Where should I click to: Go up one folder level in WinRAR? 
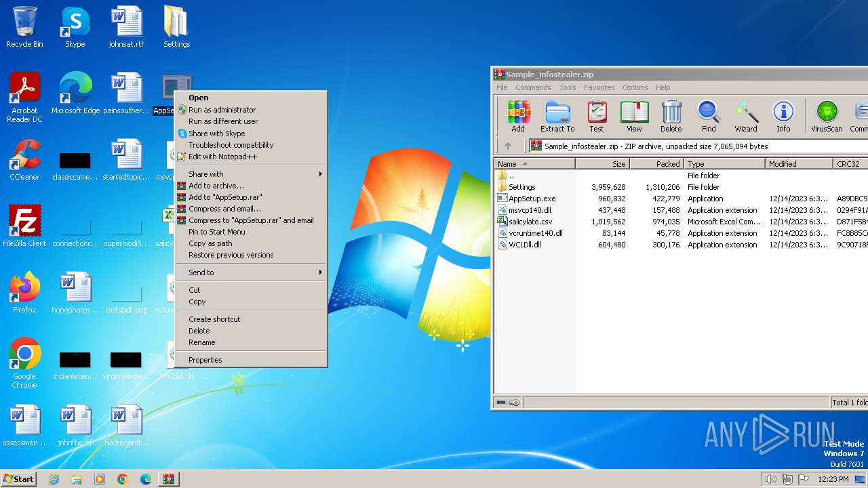[x=507, y=146]
